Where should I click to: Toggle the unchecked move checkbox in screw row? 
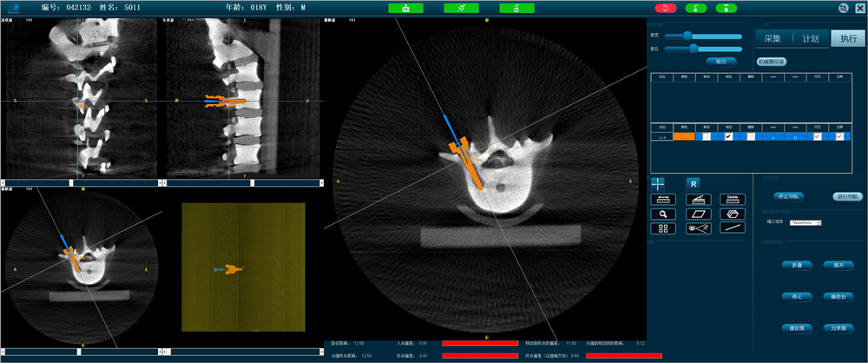pos(707,136)
